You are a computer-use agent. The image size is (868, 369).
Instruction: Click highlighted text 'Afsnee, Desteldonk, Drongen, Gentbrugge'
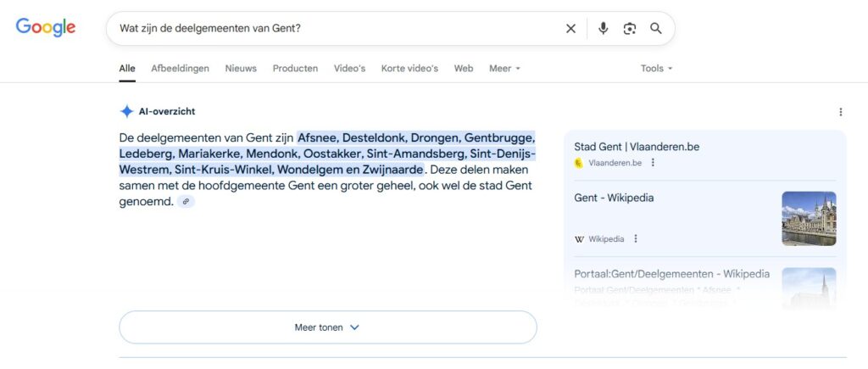click(416, 137)
